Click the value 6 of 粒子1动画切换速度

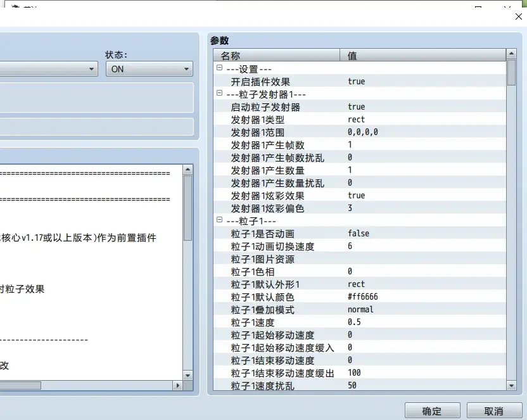coord(350,246)
